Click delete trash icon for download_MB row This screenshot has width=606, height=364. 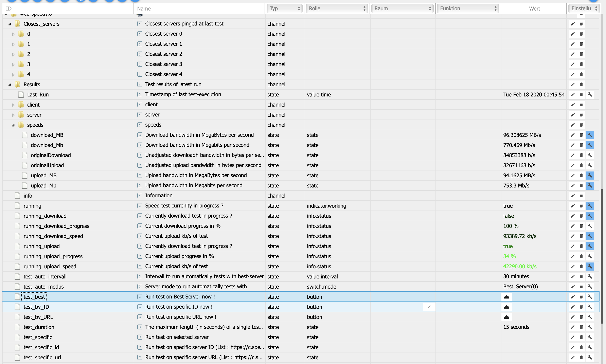(x=581, y=135)
